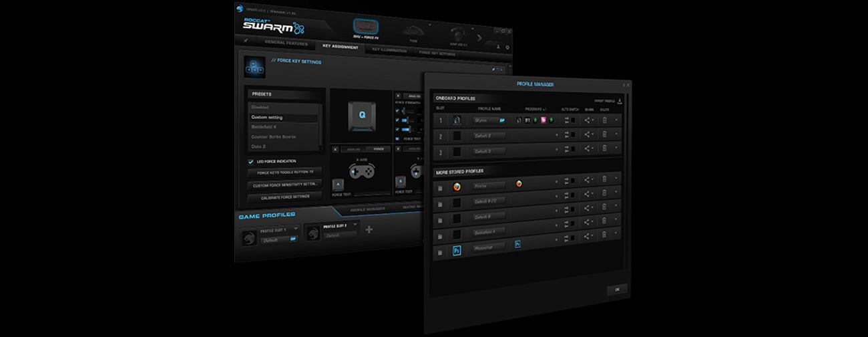
Task: Share the Firefox stored profile
Action: click(x=587, y=181)
